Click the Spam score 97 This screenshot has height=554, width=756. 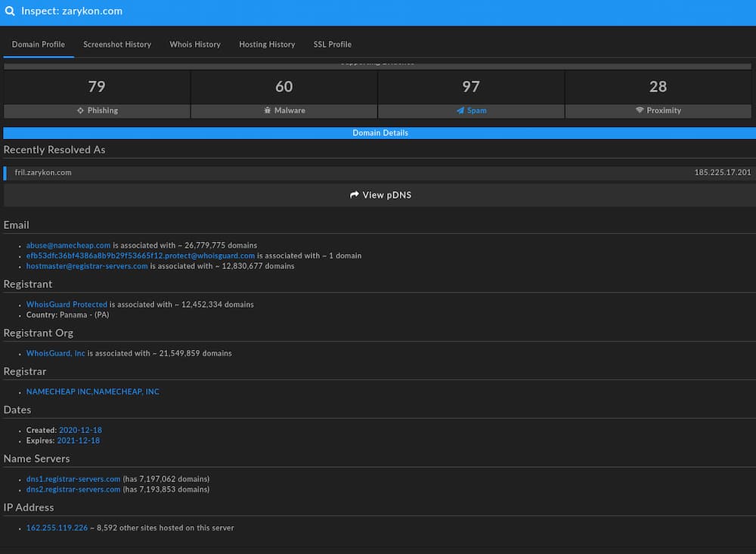471,87
